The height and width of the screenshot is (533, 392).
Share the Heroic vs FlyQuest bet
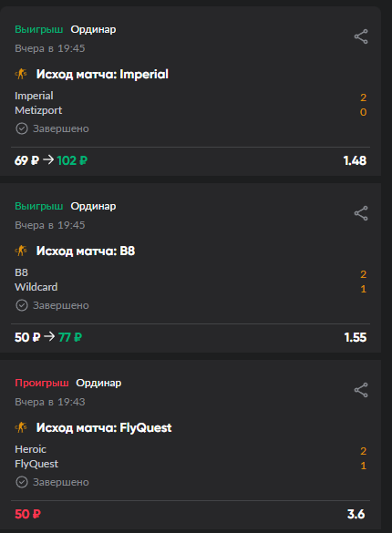click(x=361, y=390)
